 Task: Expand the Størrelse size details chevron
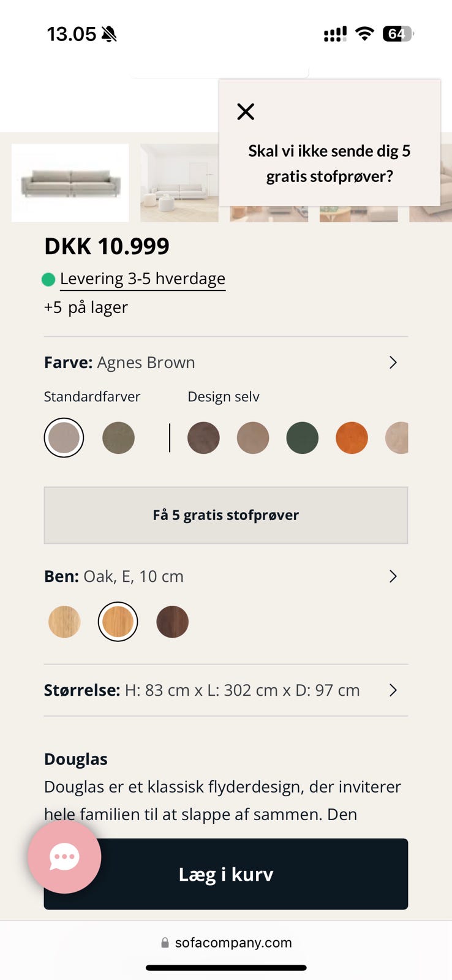[393, 690]
